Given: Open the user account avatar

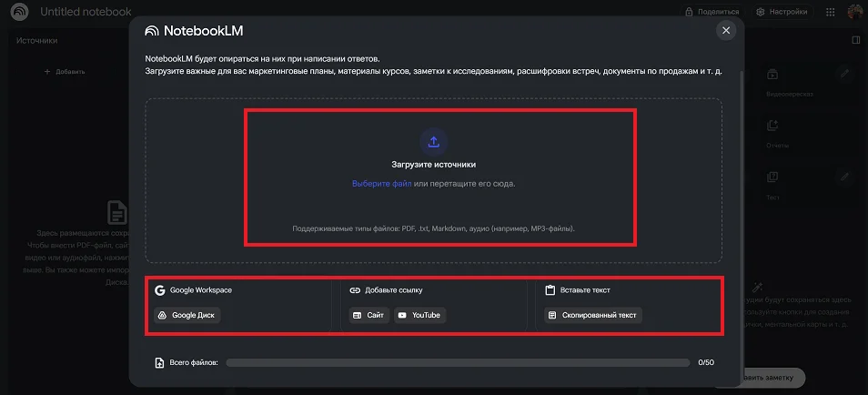Looking at the screenshot, I should [x=854, y=12].
